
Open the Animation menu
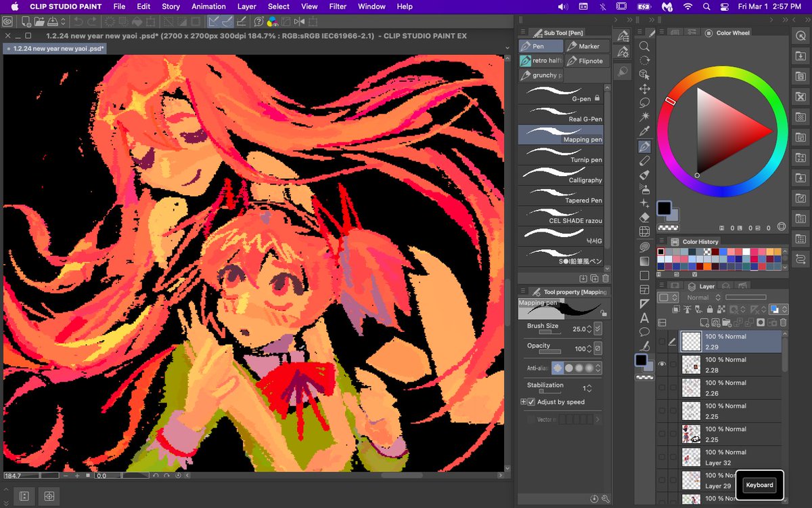208,6
